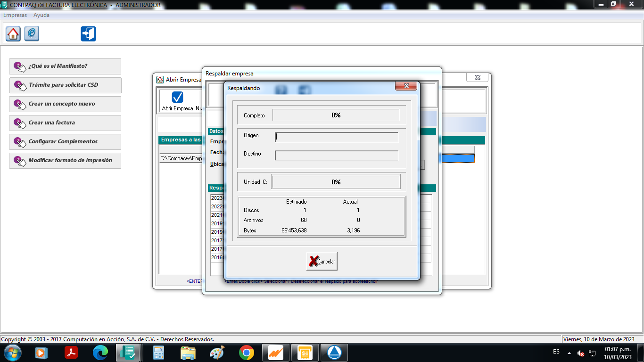Viewport: 644px width, 362px height.
Task: Click the Origen field in Respaldando
Action: tap(337, 137)
